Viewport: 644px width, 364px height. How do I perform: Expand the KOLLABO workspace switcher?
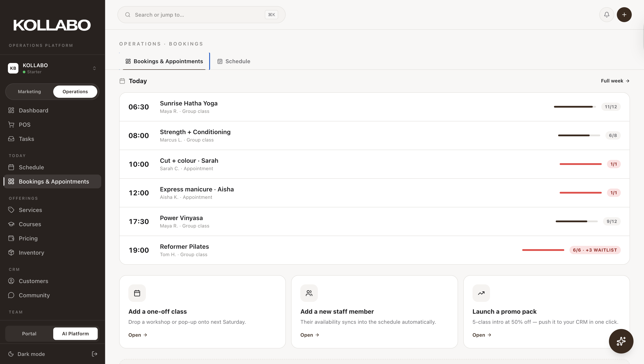tap(94, 68)
